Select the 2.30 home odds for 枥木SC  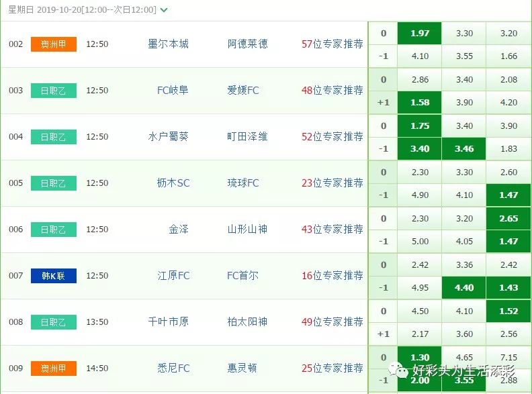click(x=419, y=173)
